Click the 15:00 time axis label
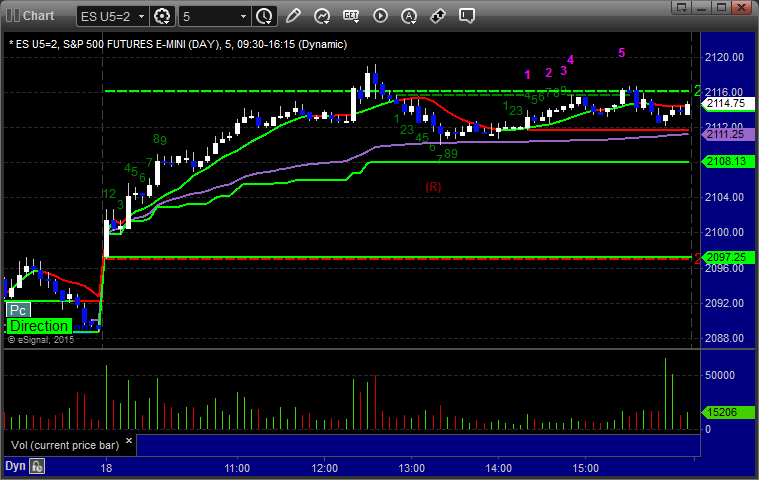Viewport: 759px width, 480px height. click(586, 468)
